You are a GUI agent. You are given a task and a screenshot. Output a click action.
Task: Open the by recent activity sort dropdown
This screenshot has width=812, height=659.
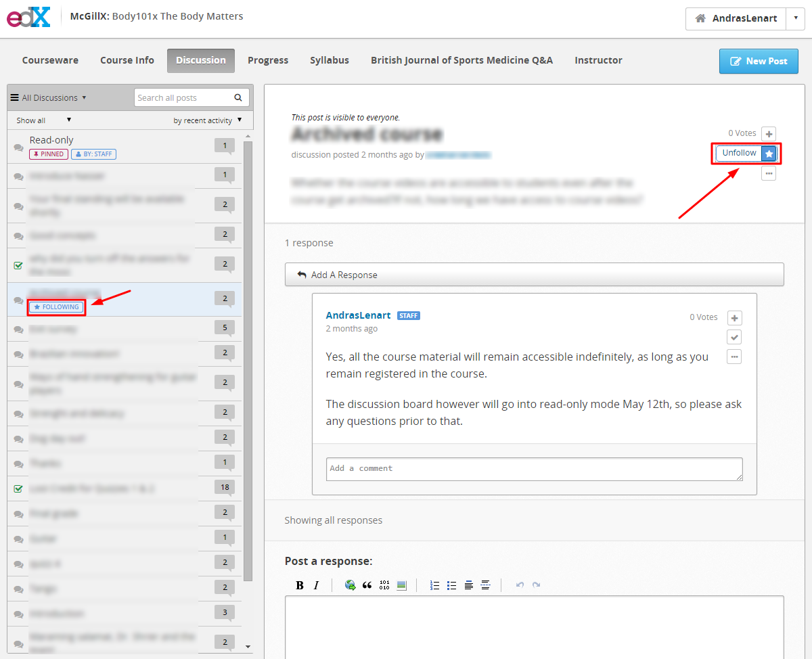click(208, 120)
